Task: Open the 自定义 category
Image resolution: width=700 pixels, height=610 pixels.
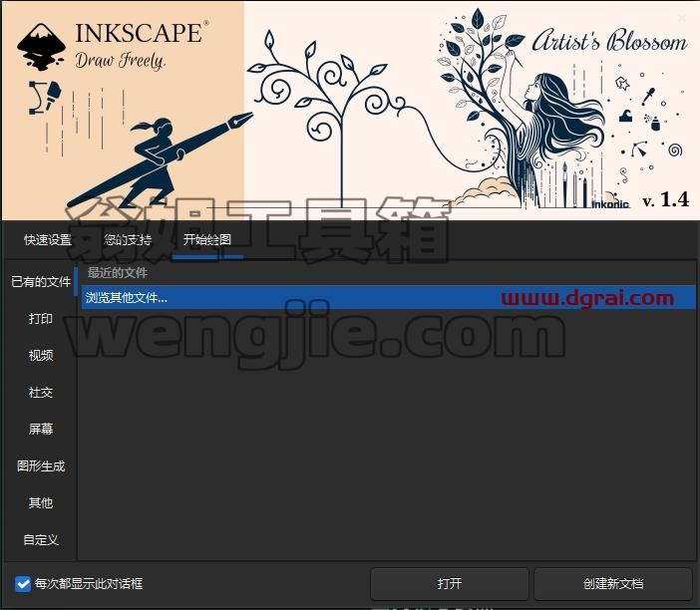Action: [x=41, y=540]
